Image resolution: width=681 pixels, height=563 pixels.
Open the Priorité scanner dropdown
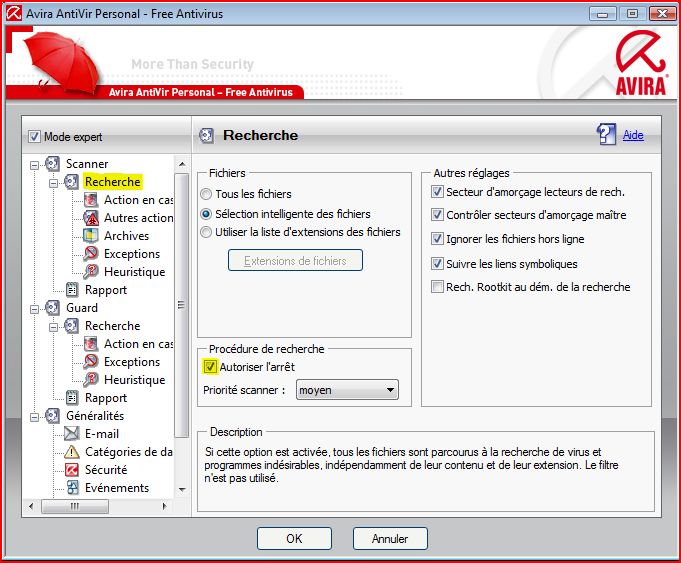347,390
